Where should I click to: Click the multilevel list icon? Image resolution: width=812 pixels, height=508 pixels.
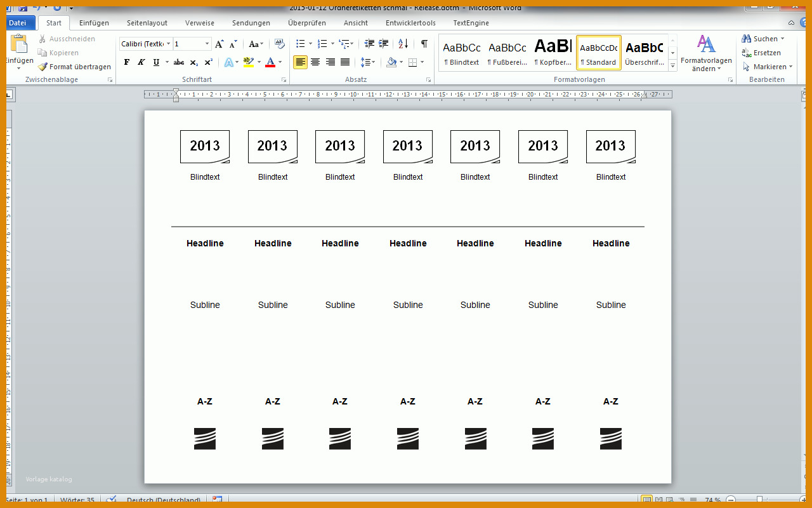(343, 44)
